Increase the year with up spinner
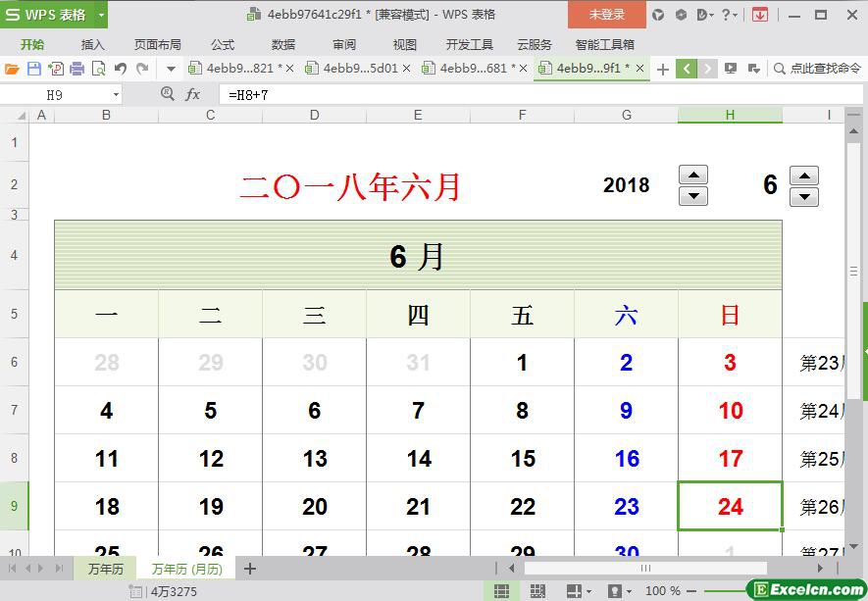 point(693,175)
